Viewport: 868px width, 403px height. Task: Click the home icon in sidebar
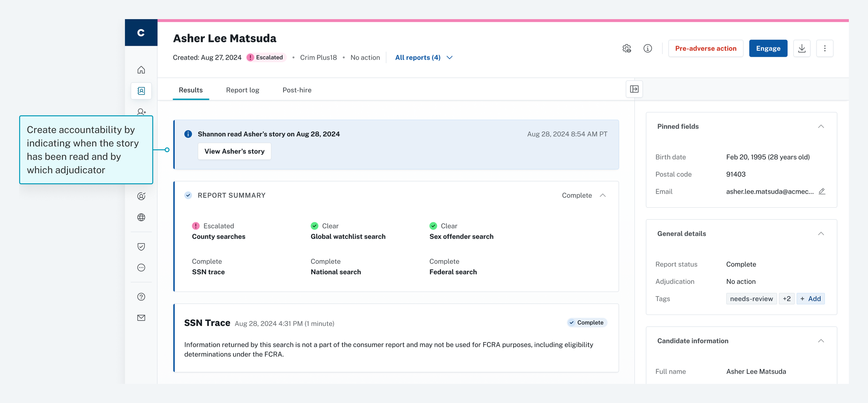pos(141,70)
